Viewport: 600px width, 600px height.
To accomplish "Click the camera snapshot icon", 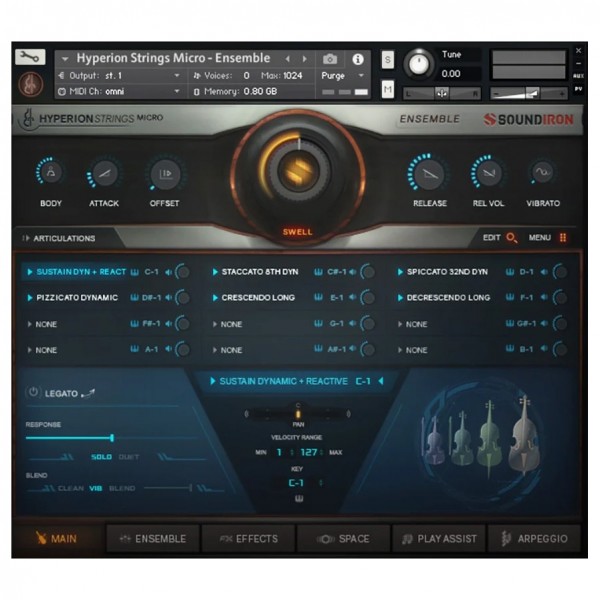I will (x=330, y=59).
